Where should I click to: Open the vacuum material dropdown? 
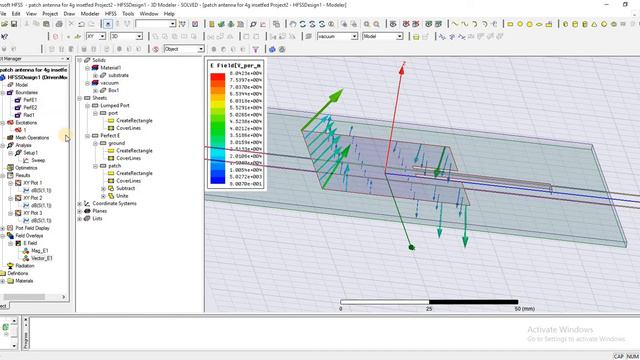[x=354, y=37]
